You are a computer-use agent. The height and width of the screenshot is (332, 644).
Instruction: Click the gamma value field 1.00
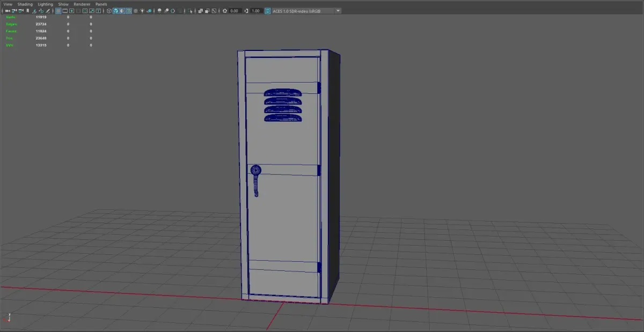coord(256,11)
